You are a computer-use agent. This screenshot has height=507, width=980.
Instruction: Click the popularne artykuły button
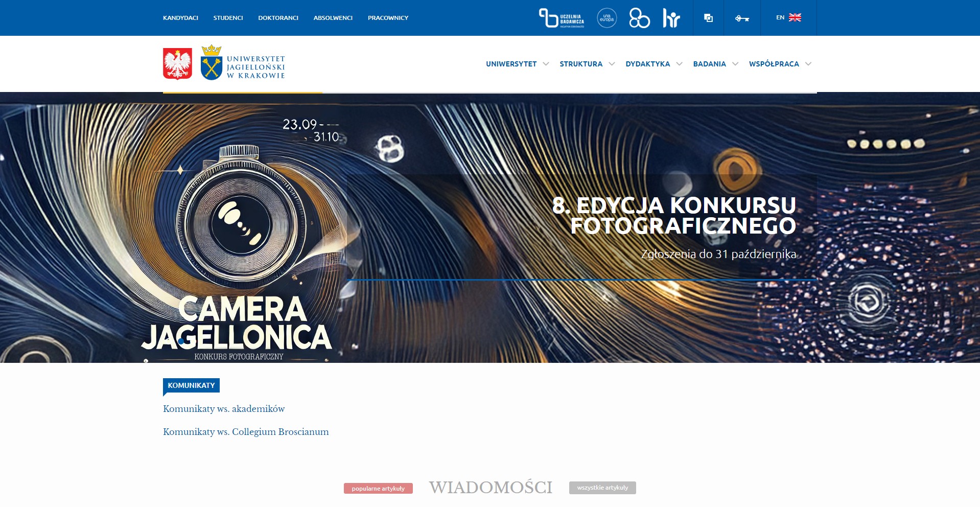378,488
